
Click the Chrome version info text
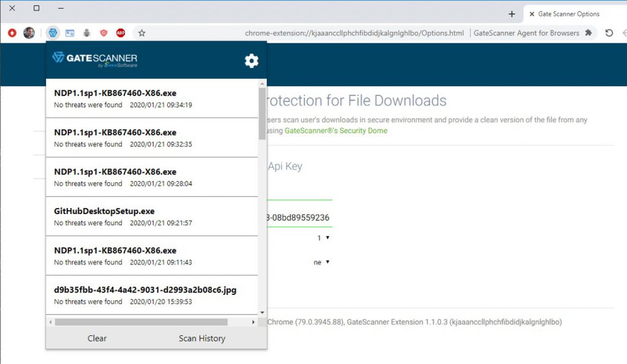415,322
